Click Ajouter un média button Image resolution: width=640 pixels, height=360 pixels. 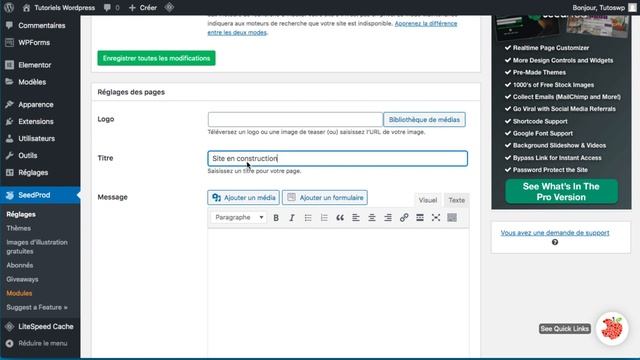(x=243, y=198)
